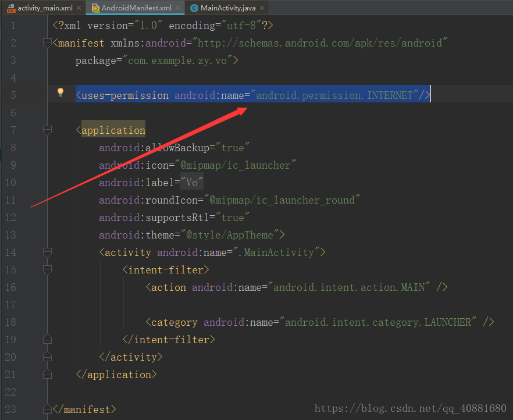Collapse the intent-filter fold on line 15
The height and width of the screenshot is (420, 513).
pos(47,269)
